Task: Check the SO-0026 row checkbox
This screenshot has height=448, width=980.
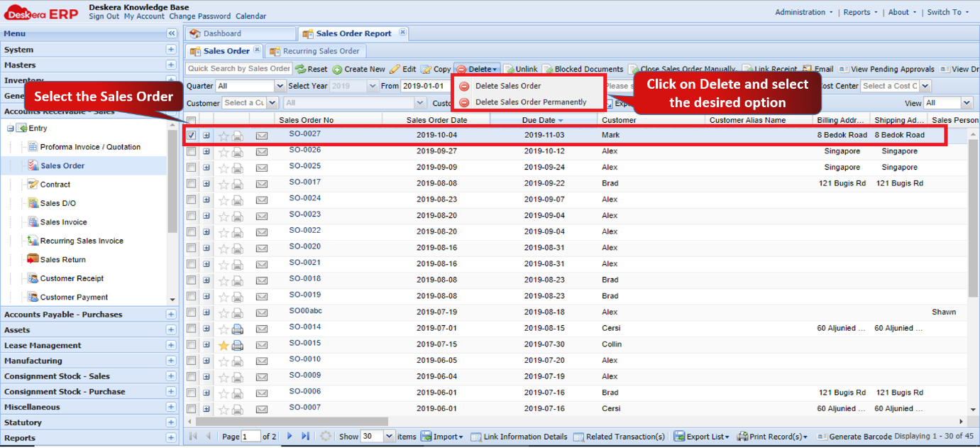Action: (x=192, y=151)
